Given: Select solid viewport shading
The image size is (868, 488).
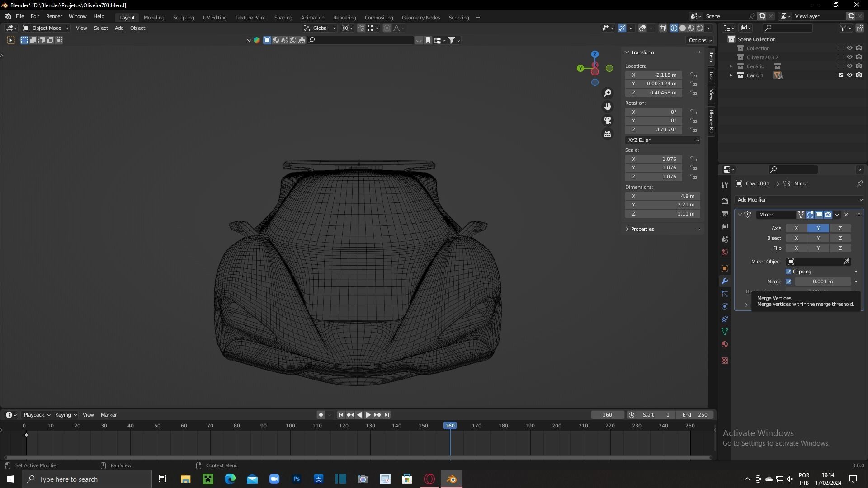Looking at the screenshot, I should click(x=683, y=28).
